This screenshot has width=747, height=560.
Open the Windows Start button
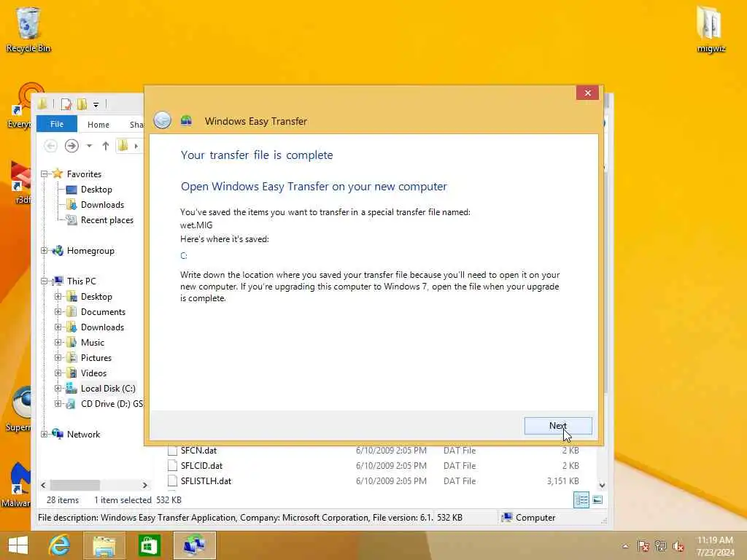[x=18, y=545]
